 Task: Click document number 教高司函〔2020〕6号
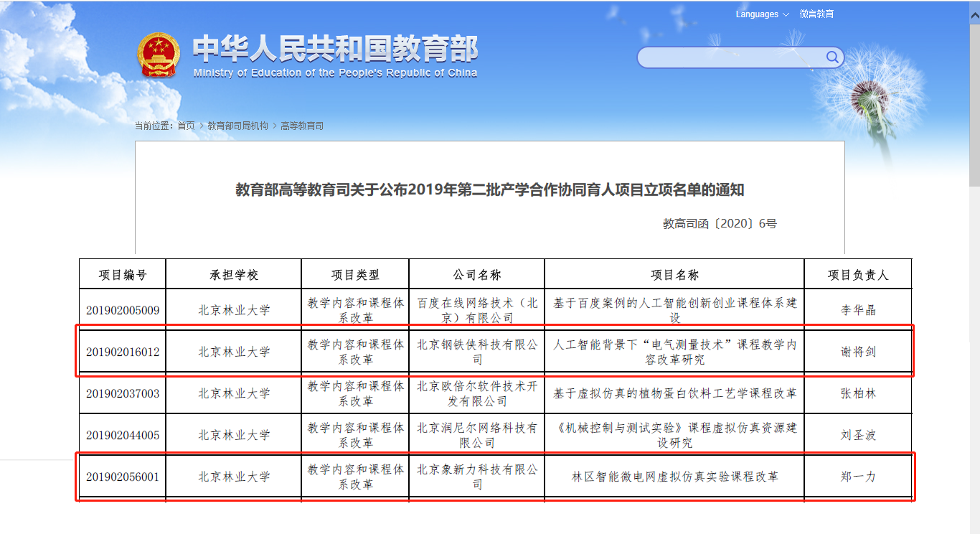pyautogui.click(x=720, y=223)
